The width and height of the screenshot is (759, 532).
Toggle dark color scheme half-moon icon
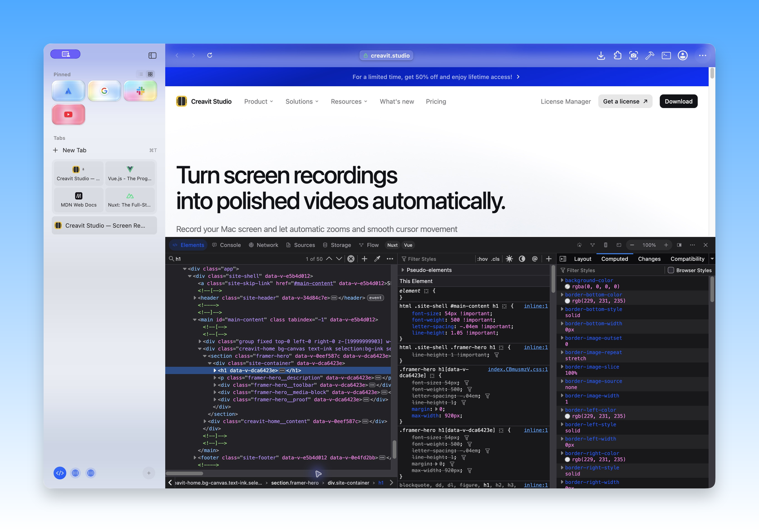pos(522,259)
